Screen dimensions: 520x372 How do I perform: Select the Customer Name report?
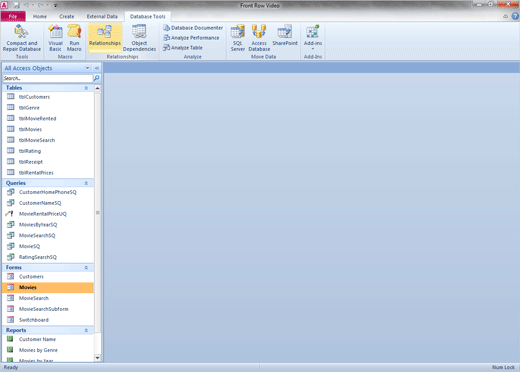(x=48, y=339)
